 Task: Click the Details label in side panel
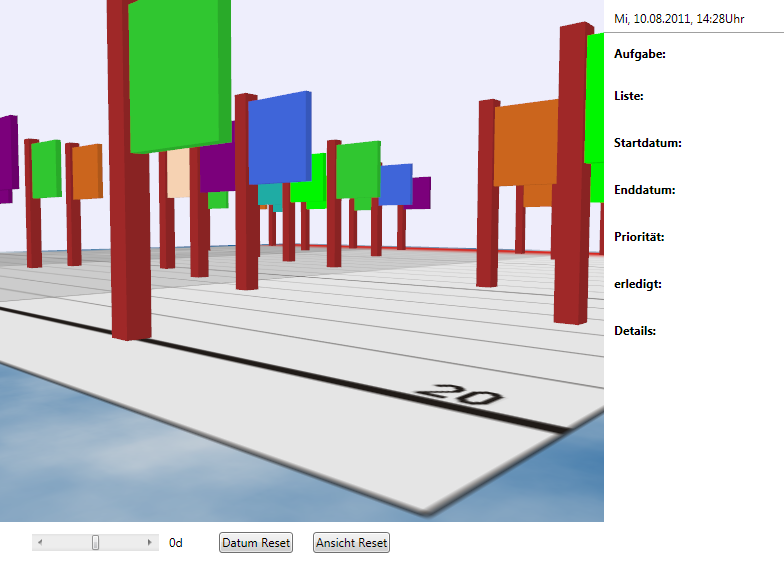pyautogui.click(x=635, y=331)
